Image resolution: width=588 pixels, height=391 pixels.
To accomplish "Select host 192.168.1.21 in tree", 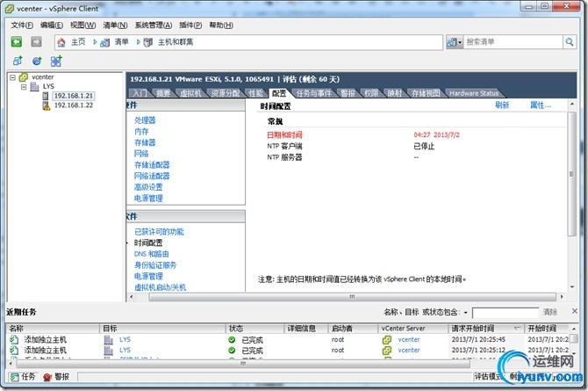I will 74,96.
